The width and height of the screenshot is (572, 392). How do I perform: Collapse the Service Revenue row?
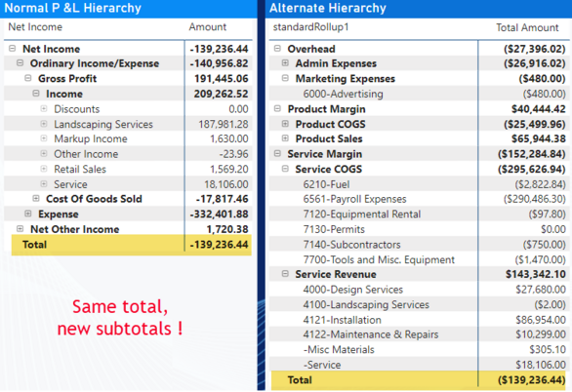tap(285, 274)
